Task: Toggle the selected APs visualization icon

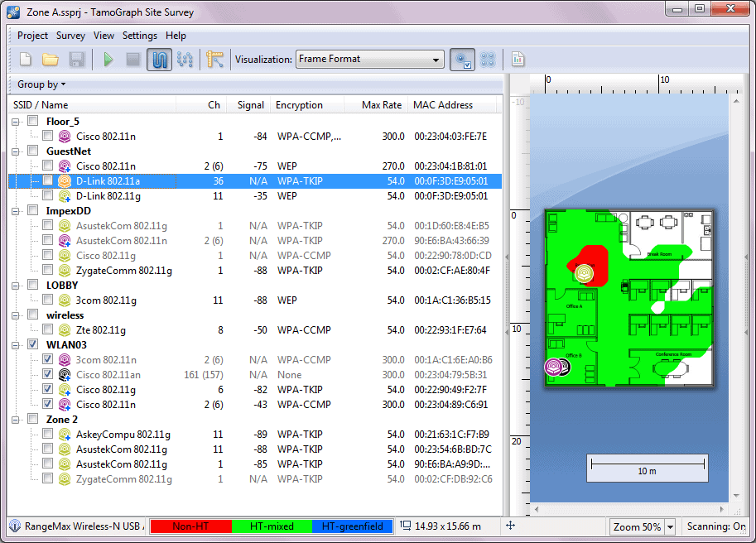Action: pyautogui.click(x=462, y=60)
